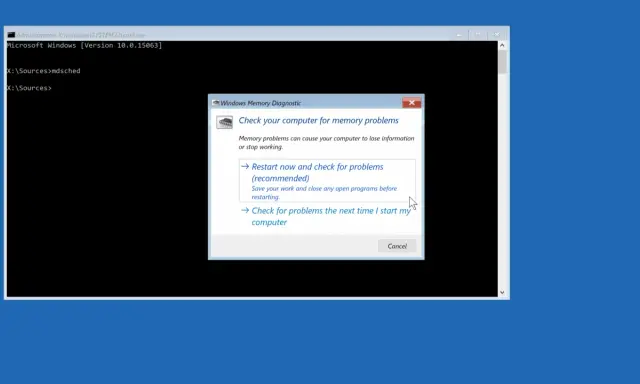Click the Command Prompt scroll down arrow
The height and width of the screenshot is (384, 640).
click(502, 293)
